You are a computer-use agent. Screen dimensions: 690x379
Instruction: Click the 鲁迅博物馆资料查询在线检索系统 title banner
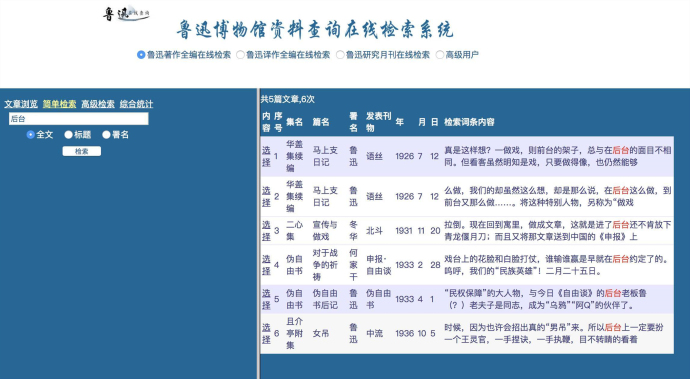click(315, 29)
